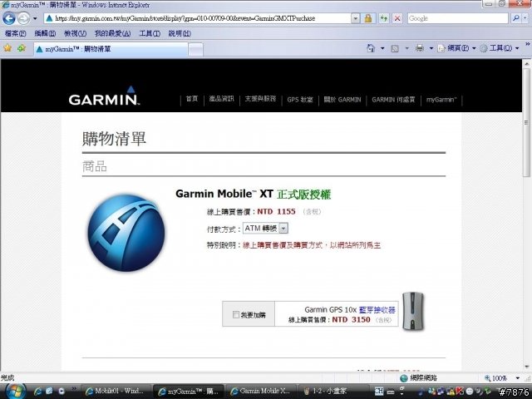The image size is (532, 399).
Task: Click the 線上購買售價 NTD 1155 price text
Action: point(251,212)
